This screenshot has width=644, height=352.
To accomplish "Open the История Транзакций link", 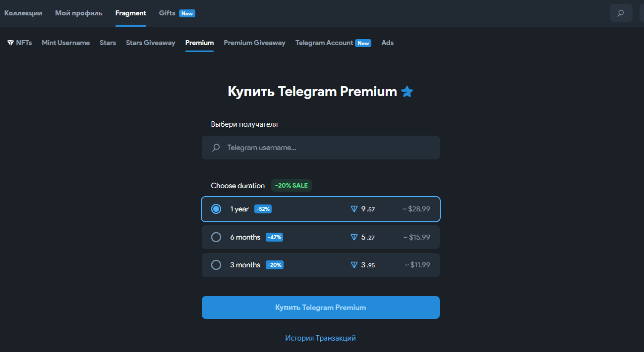I will 320,338.
